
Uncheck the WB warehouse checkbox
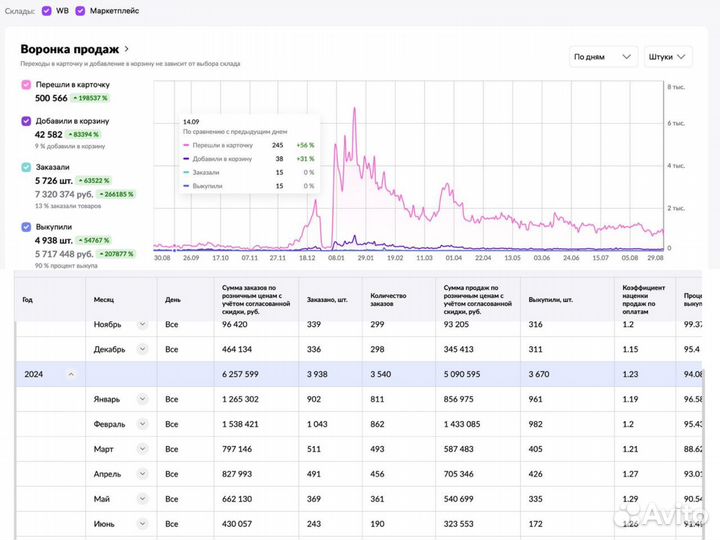click(47, 11)
